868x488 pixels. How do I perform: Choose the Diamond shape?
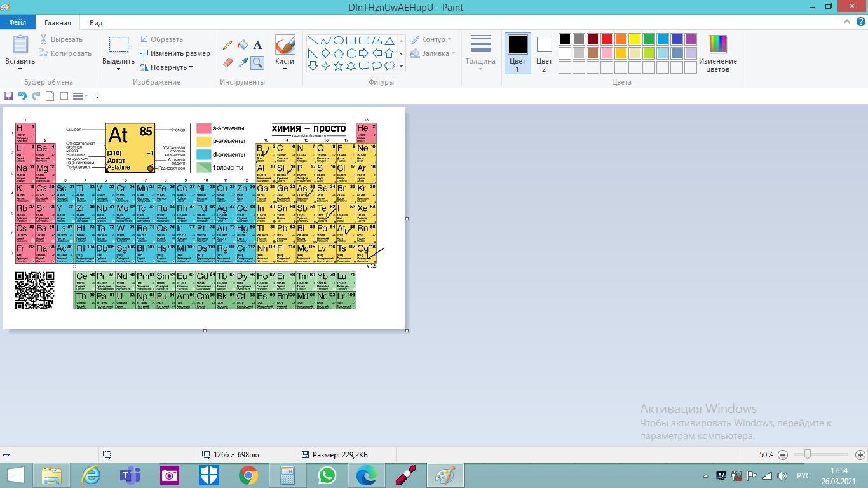click(x=326, y=53)
